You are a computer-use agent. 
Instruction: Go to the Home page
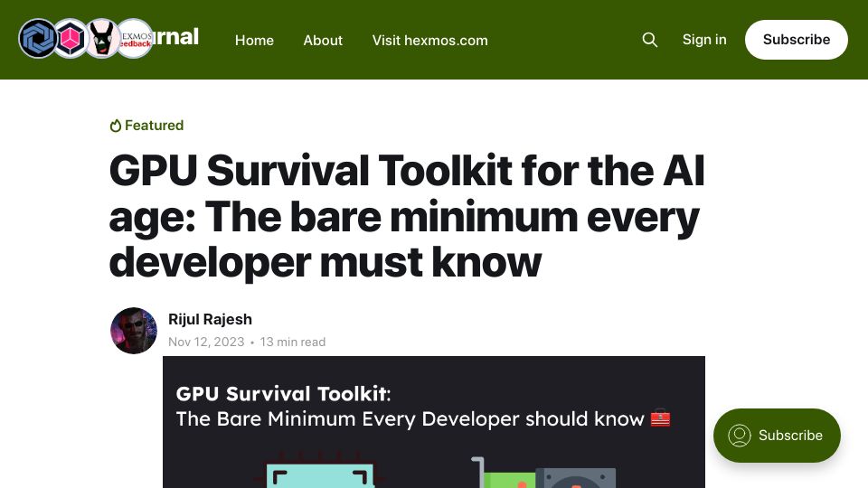click(x=254, y=41)
